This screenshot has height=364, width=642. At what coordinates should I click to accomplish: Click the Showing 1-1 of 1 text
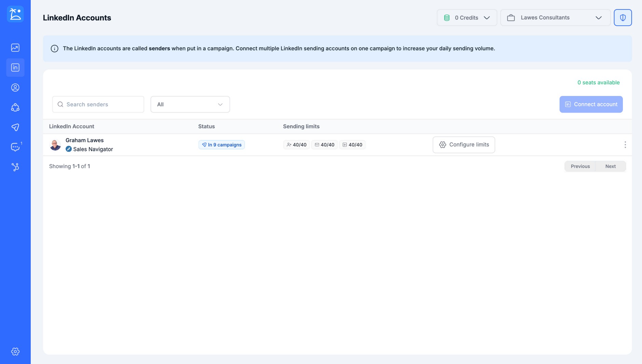[69, 166]
